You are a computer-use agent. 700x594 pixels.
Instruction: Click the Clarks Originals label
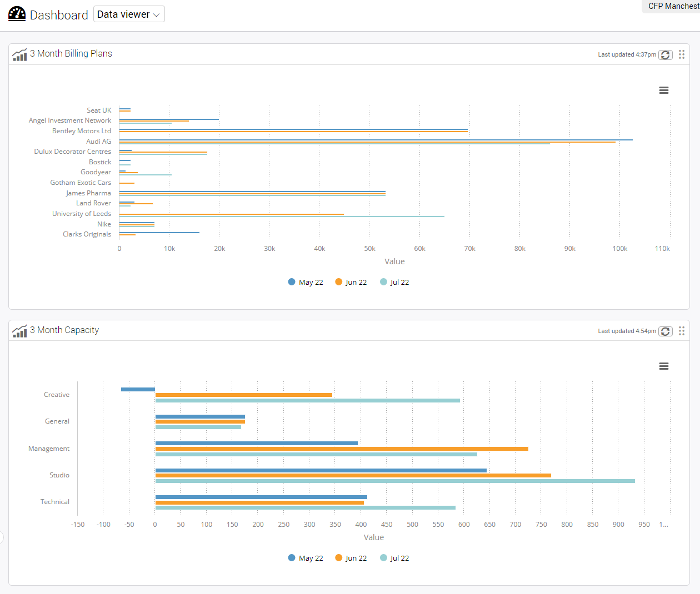[x=87, y=234]
